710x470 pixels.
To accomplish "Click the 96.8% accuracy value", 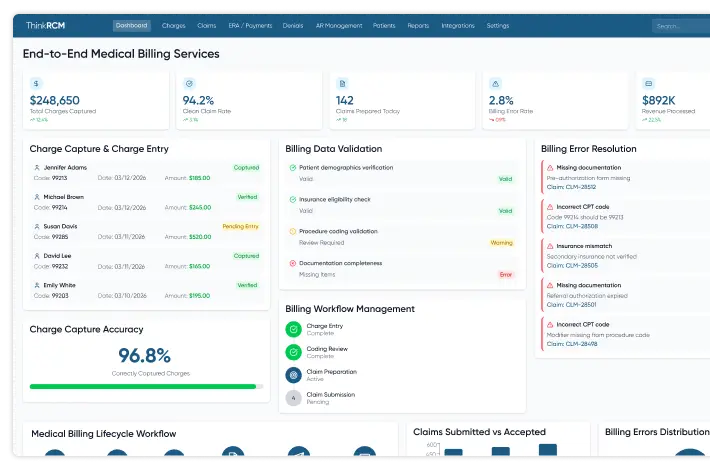I will coord(144,355).
